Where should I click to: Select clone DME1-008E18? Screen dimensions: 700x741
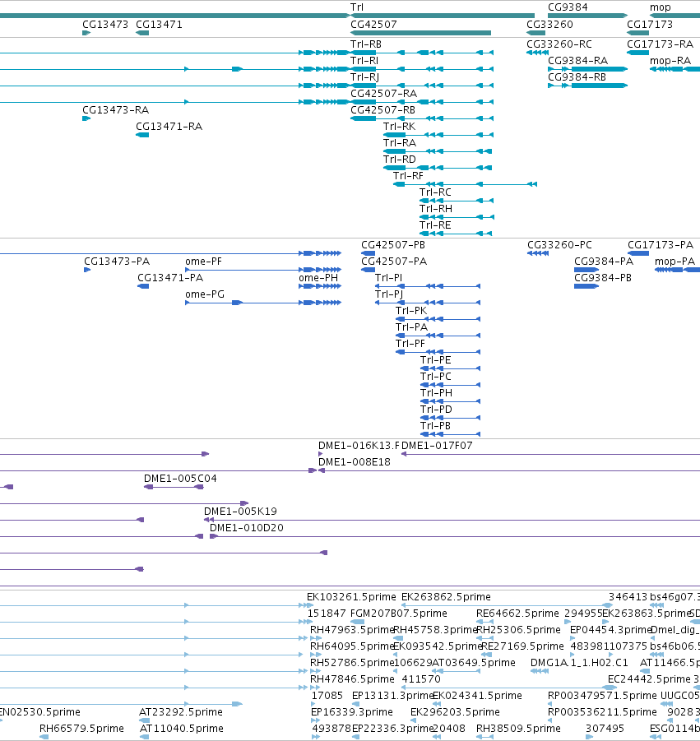pyautogui.click(x=355, y=461)
